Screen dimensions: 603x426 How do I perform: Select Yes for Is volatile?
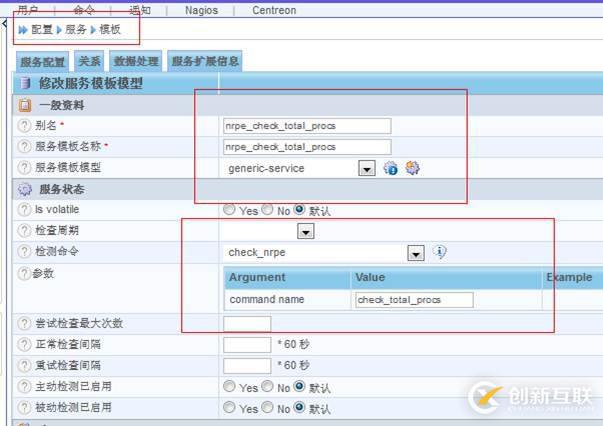coord(229,210)
